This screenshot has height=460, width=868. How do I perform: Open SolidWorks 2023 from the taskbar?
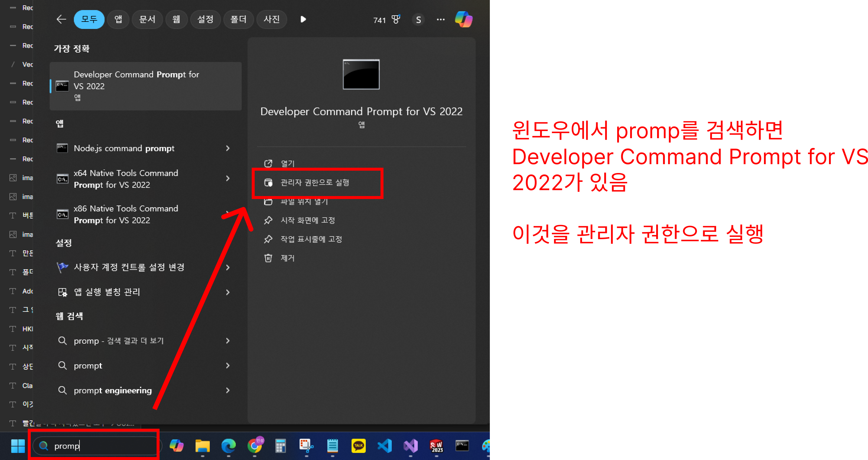pyautogui.click(x=436, y=446)
